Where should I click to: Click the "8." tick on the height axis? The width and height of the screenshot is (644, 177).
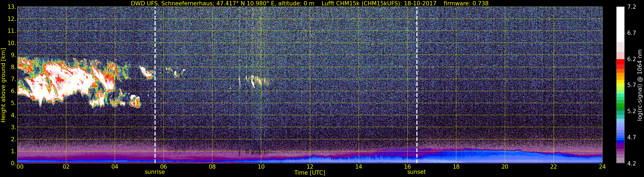pyautogui.click(x=13, y=67)
